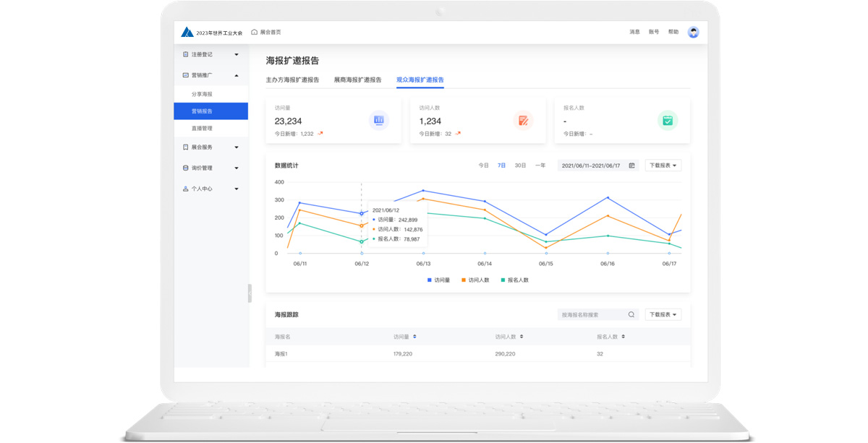Click the home icon beside 展会首页
The image size is (868, 443).
click(254, 32)
